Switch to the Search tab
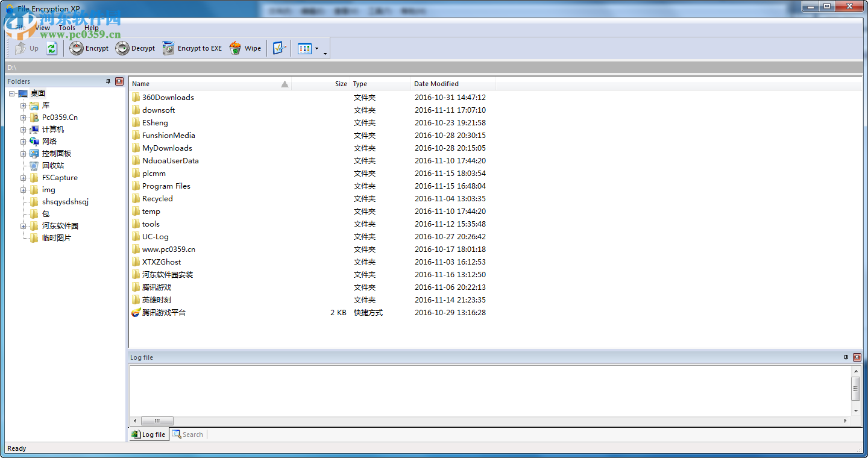Screen dimensions: 868x458 (187, 434)
